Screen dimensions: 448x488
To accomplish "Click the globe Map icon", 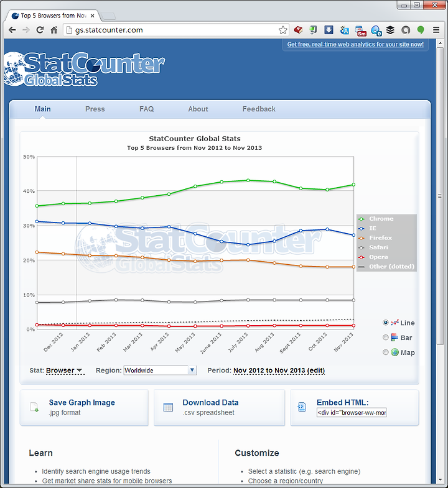I will coord(394,352).
